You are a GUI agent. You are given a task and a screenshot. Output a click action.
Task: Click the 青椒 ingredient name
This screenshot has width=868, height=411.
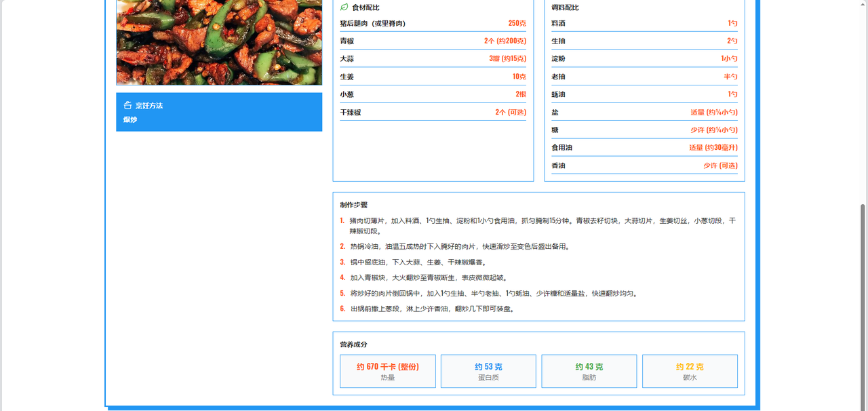(347, 41)
